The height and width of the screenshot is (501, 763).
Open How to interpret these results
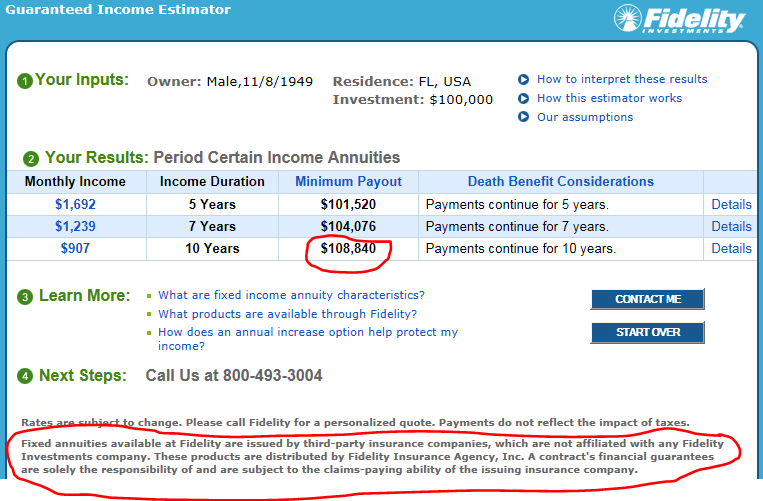[x=622, y=79]
